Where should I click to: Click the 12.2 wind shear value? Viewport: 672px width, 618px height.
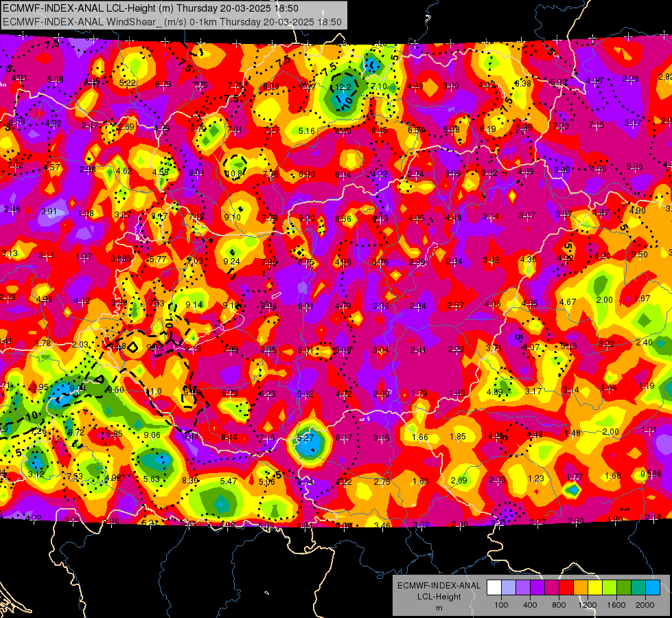[x=343, y=87]
